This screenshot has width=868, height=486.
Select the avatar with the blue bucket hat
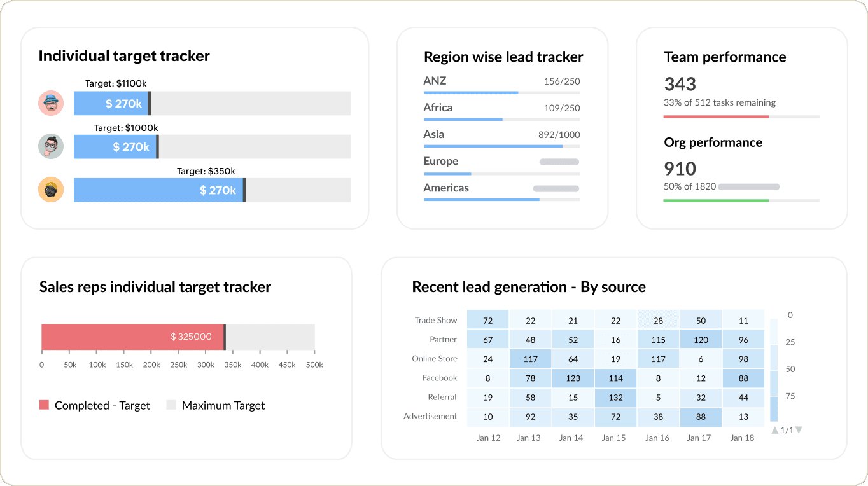[x=51, y=103]
